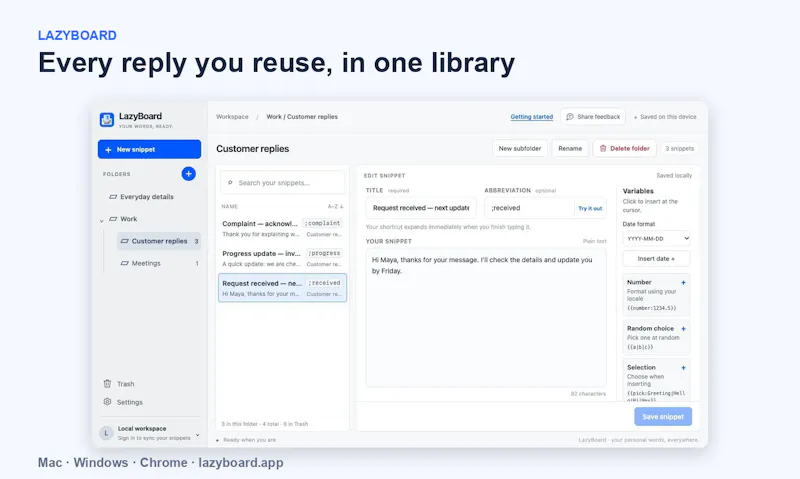This screenshot has height=479, width=800.
Task: Open the Date format dropdown
Action: tap(656, 239)
